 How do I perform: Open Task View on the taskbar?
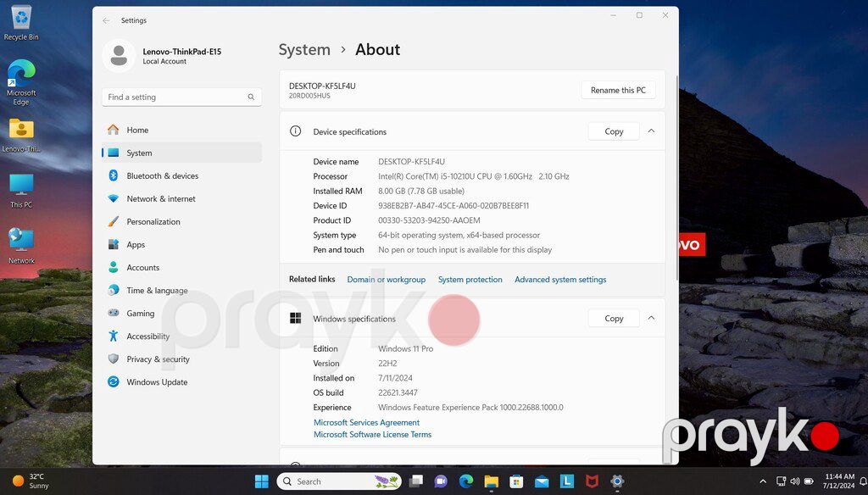point(415,481)
